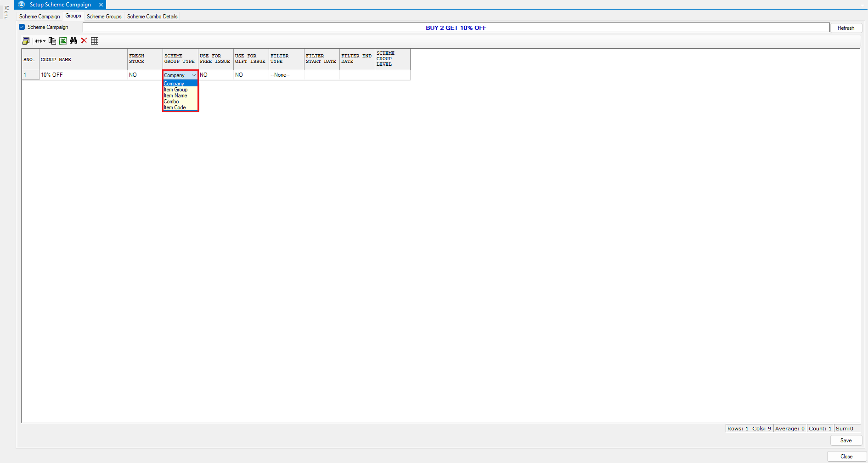Choose Item Group from dropdown list
Image resolution: width=868 pixels, height=463 pixels.
click(176, 90)
